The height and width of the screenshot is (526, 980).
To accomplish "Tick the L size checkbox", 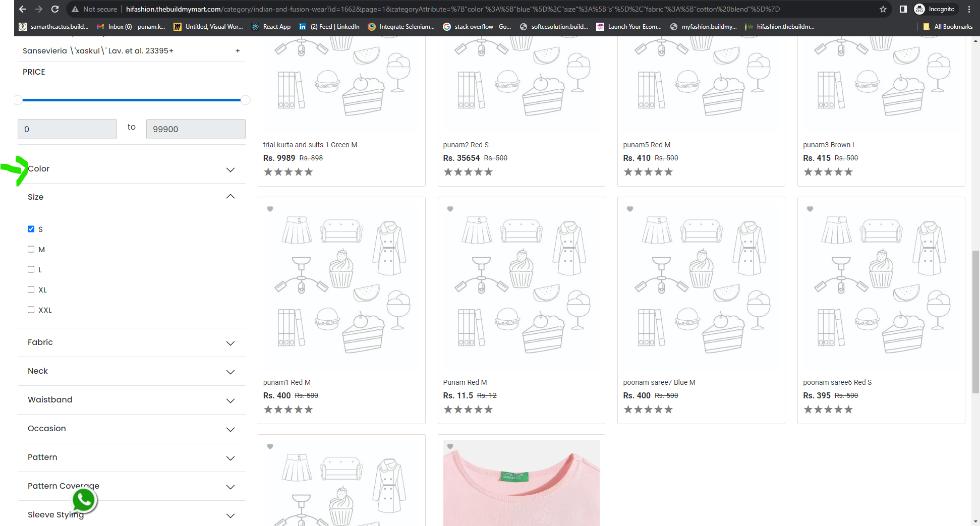I will [x=31, y=269].
